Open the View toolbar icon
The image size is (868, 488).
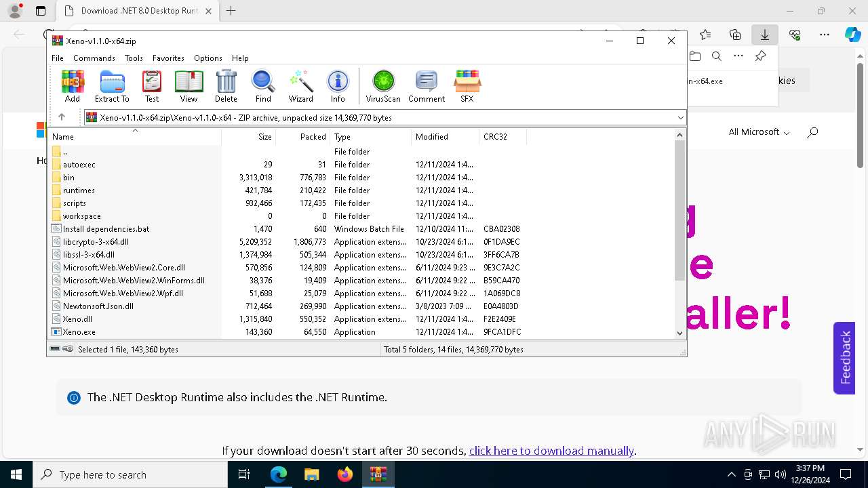(x=189, y=86)
